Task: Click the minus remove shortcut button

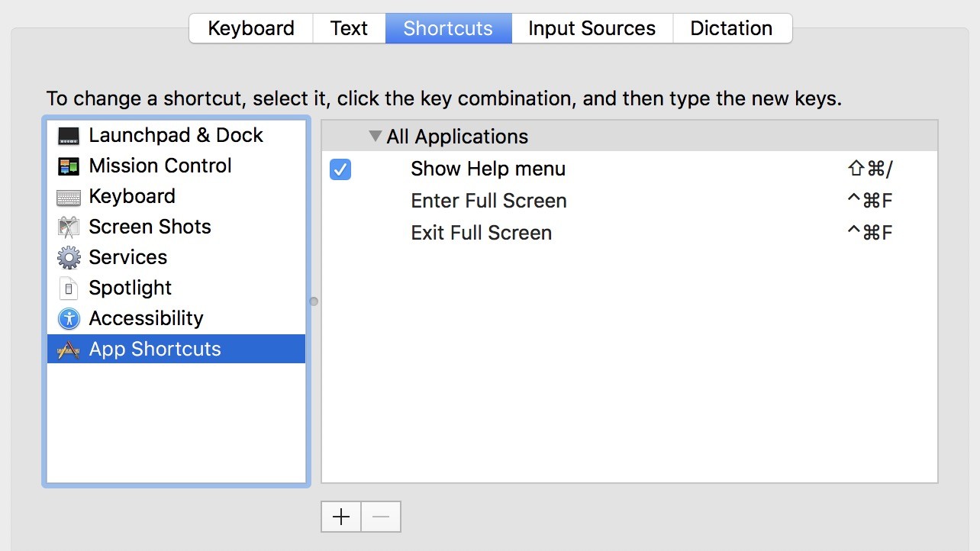Action: tap(381, 517)
